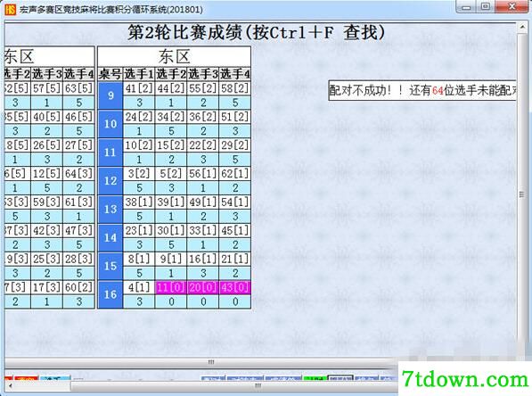Click player cell 46[5]
The width and height of the screenshot is (532, 396).
(78, 117)
